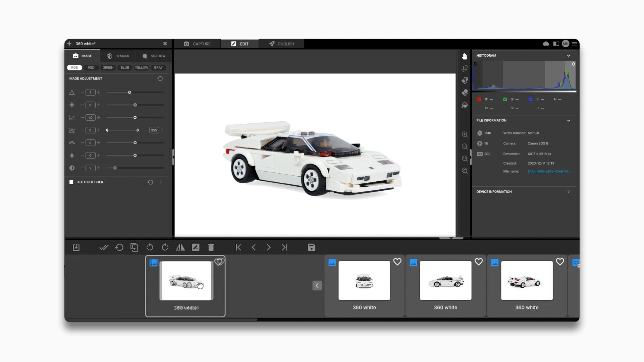Image resolution: width=644 pixels, height=362 pixels.
Task: Rotate image clockwise with toolbar icon
Action: [x=165, y=247]
